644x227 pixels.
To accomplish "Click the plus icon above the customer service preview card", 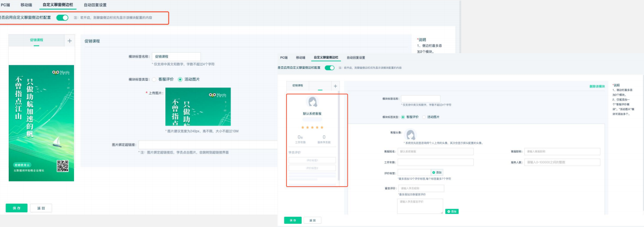I will [335, 86].
